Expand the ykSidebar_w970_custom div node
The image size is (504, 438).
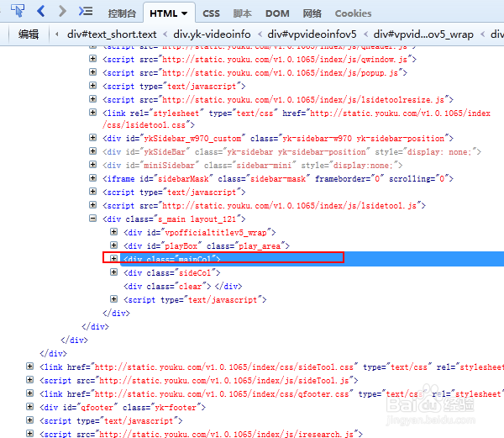point(93,138)
